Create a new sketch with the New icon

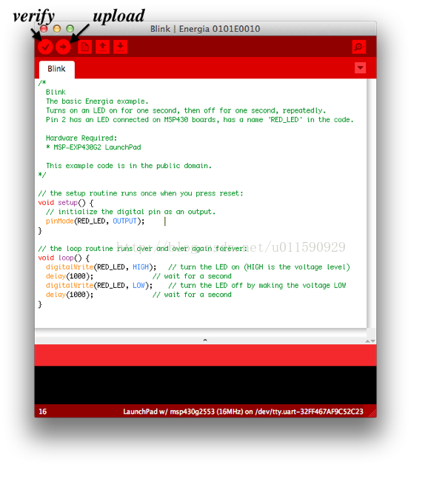coord(85,47)
